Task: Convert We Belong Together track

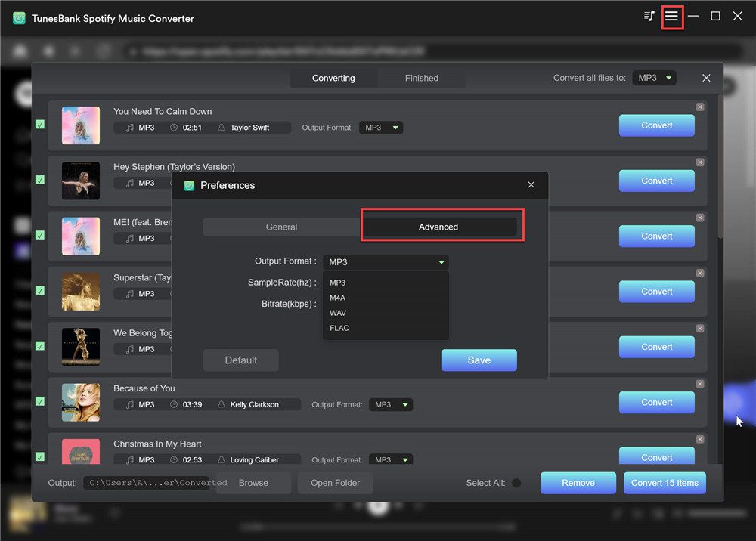Action: pos(657,347)
